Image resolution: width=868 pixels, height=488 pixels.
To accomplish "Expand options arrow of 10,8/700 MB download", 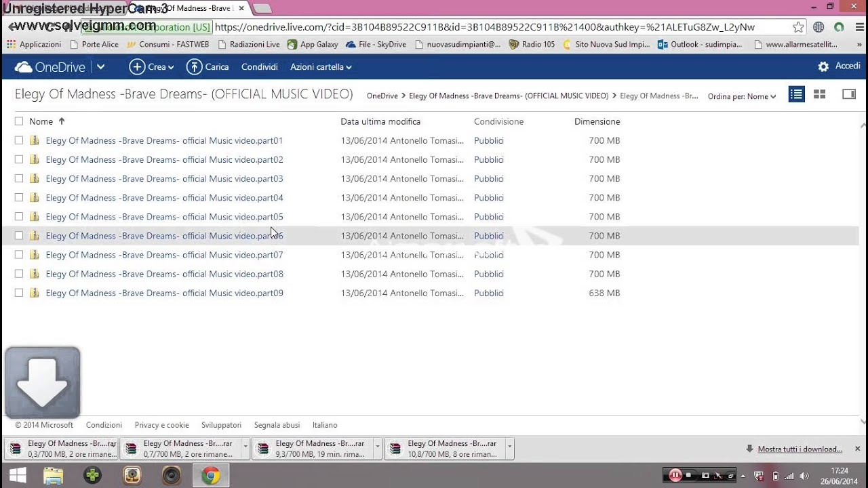I will pos(510,448).
